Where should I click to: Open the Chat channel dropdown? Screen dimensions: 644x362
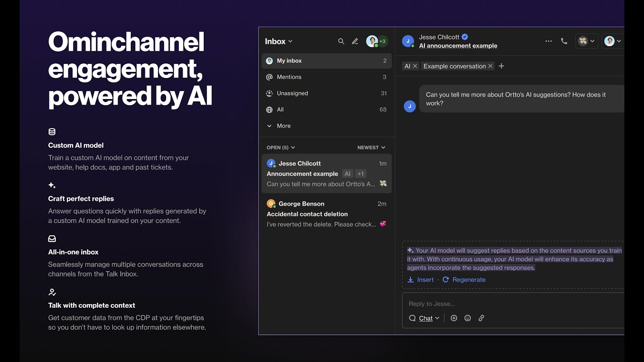[424, 318]
